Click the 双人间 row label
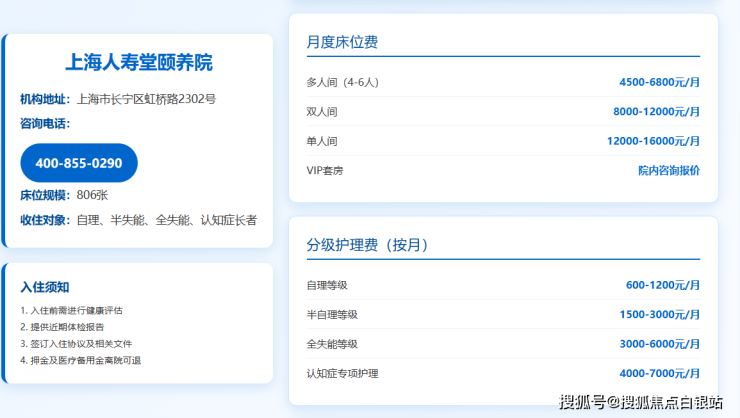 click(x=322, y=112)
